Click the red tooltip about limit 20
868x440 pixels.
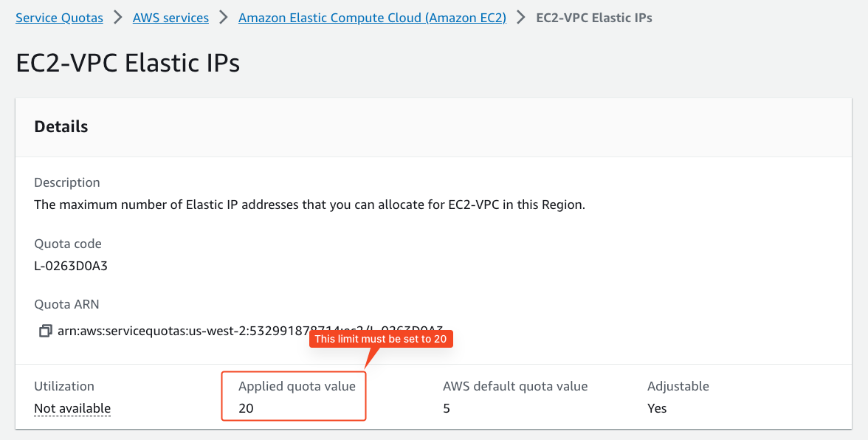pyautogui.click(x=380, y=339)
